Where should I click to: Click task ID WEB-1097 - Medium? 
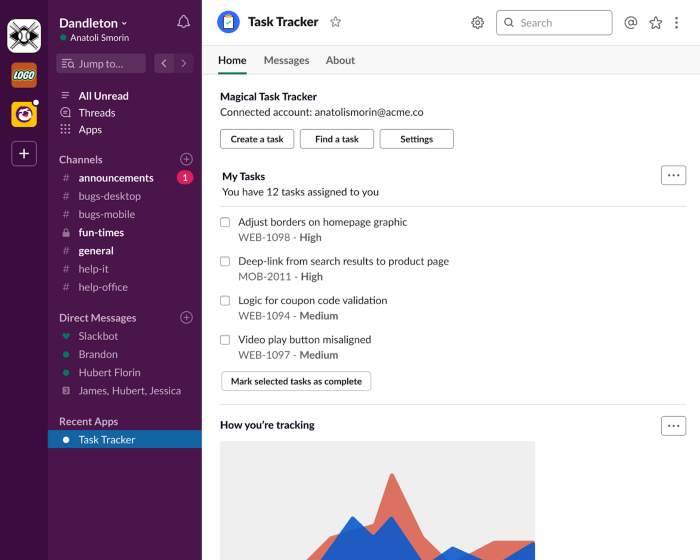pyautogui.click(x=288, y=355)
